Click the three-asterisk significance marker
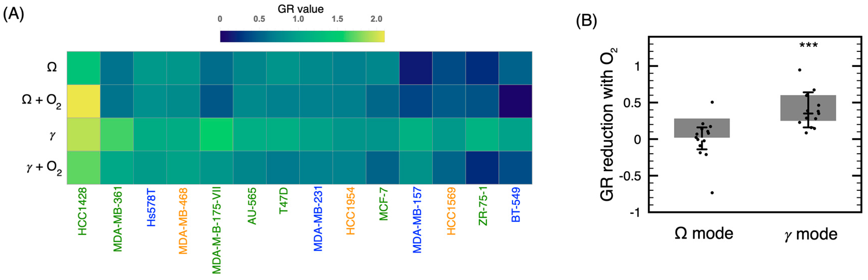The image size is (868, 280). (x=808, y=45)
